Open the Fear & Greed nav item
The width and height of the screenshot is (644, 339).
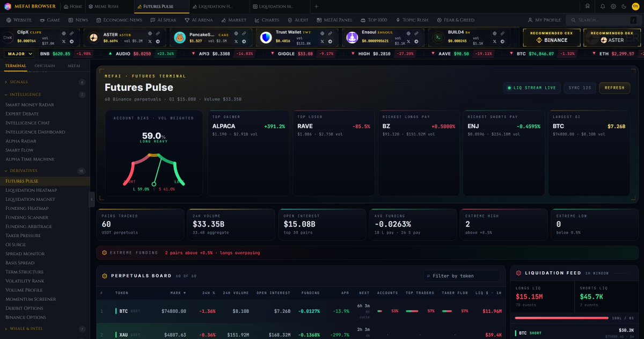click(x=456, y=20)
